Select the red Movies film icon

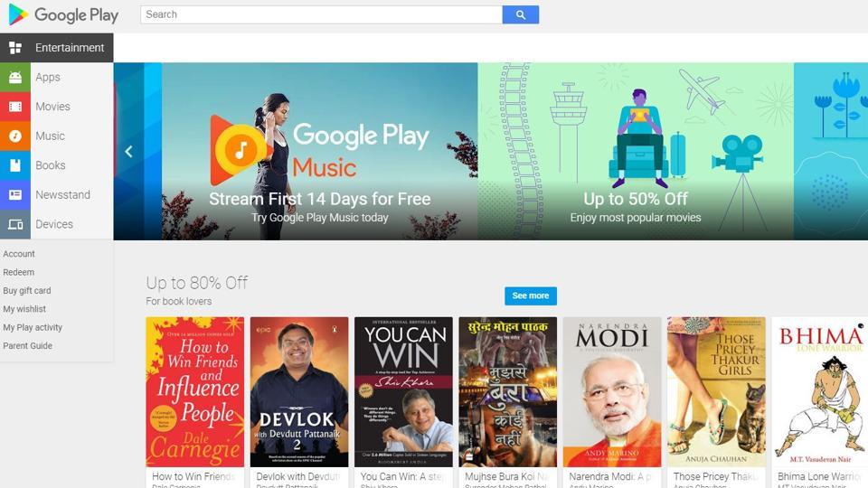[x=15, y=107]
